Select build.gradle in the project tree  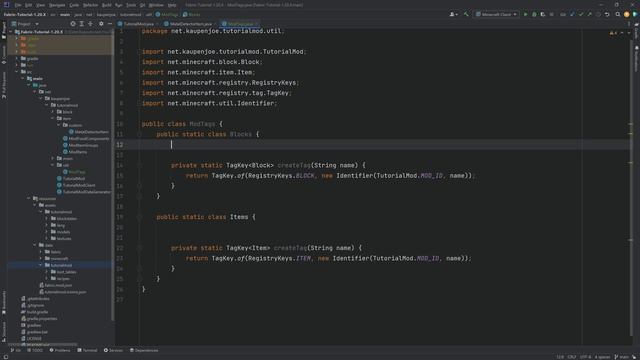coord(34,312)
